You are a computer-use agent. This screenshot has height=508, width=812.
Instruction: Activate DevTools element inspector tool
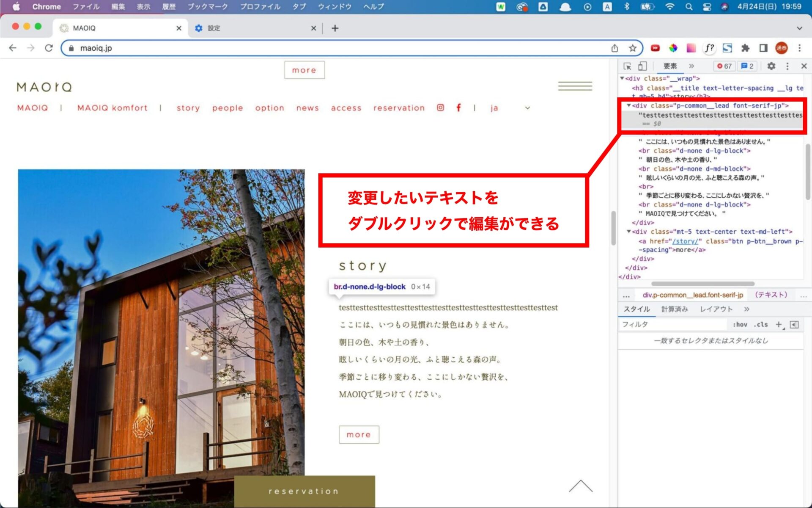627,66
